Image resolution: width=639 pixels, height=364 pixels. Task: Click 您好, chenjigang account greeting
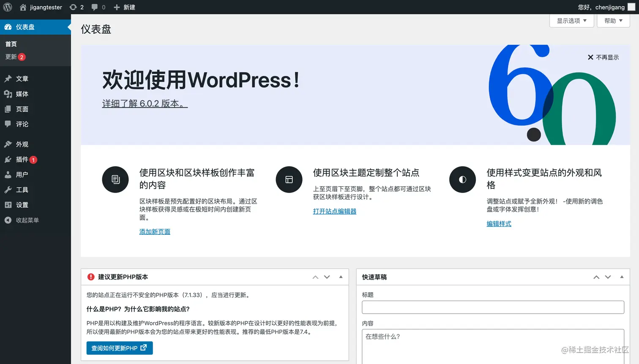pyautogui.click(x=601, y=7)
